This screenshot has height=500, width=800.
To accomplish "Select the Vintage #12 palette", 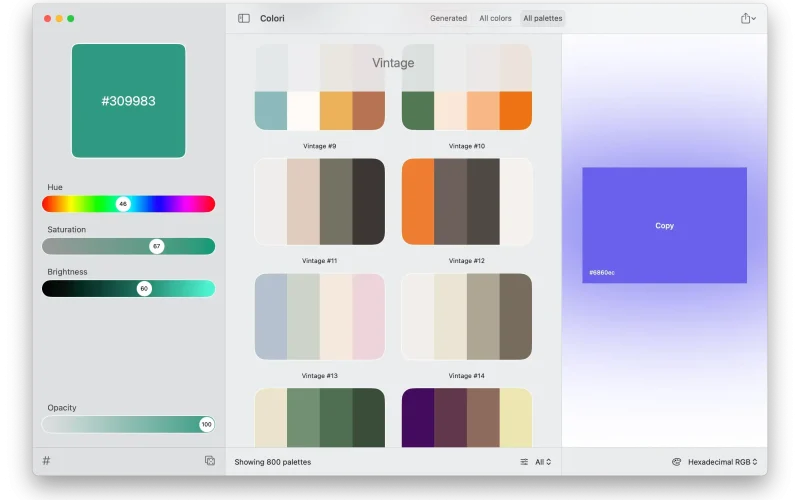I will coord(467,202).
